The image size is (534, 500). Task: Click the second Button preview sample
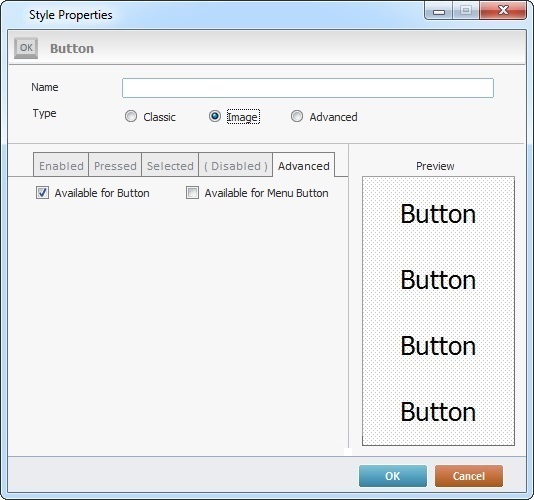438,280
